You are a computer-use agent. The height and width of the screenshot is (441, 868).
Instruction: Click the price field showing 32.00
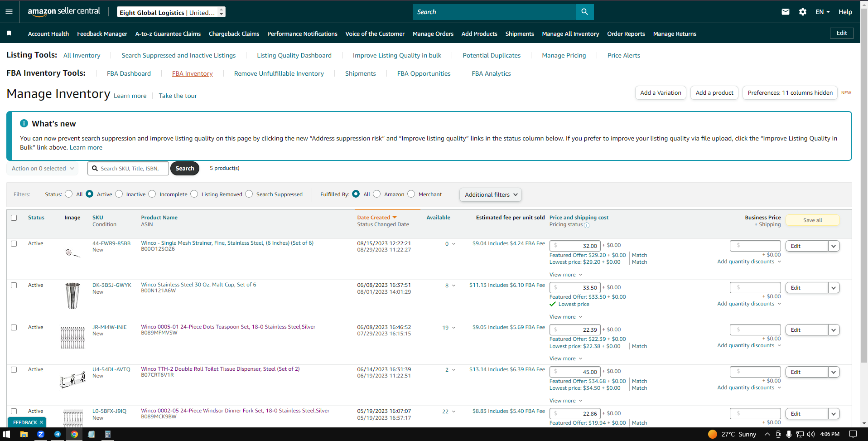575,246
